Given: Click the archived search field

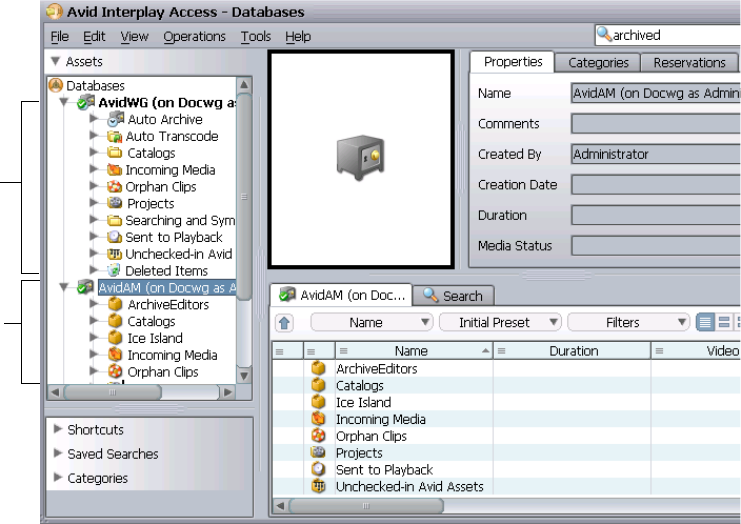Looking at the screenshot, I should click(x=668, y=35).
